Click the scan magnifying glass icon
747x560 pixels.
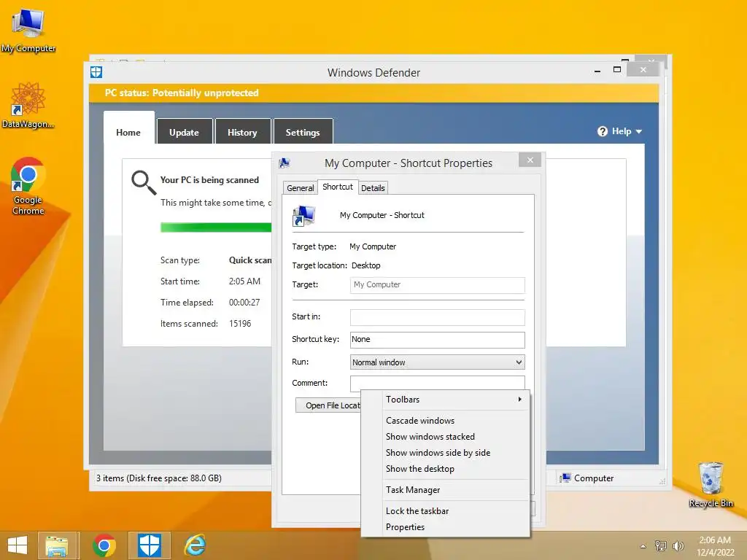(x=144, y=183)
